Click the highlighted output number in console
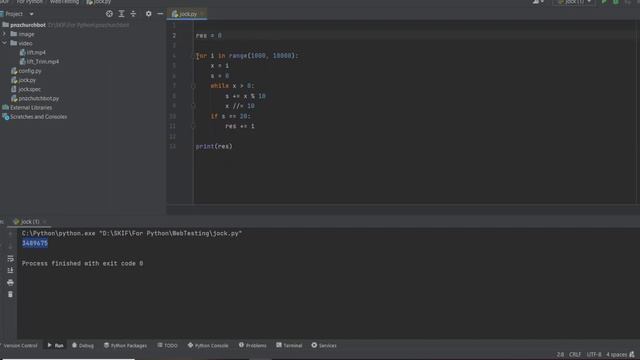 [x=35, y=243]
